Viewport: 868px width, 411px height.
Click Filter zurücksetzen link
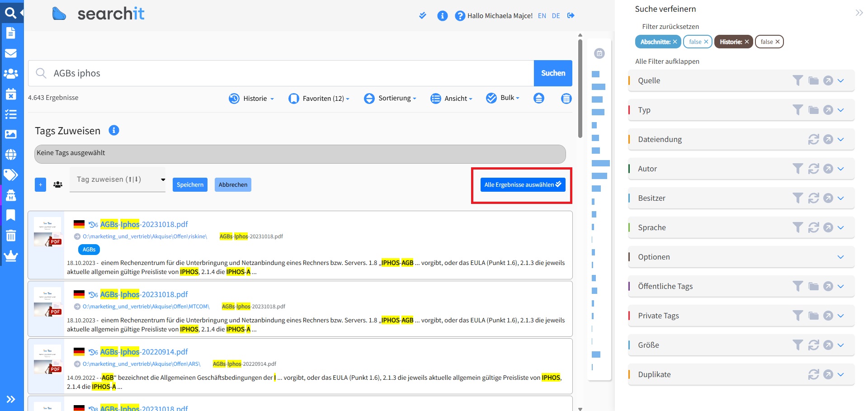coord(670,27)
